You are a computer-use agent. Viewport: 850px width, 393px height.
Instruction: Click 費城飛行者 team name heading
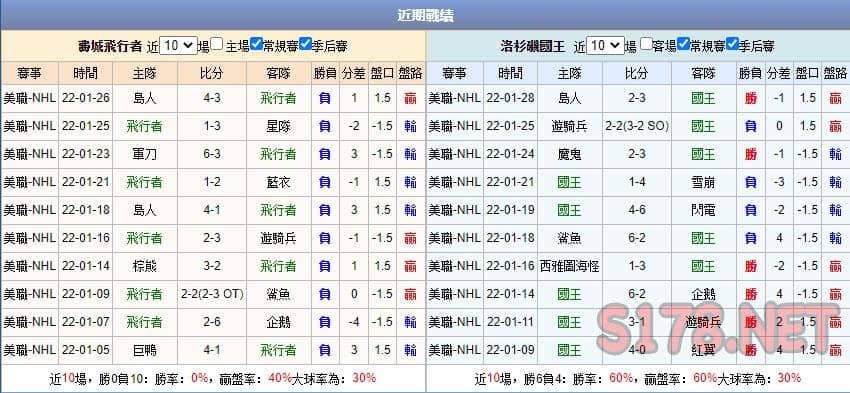click(110, 46)
